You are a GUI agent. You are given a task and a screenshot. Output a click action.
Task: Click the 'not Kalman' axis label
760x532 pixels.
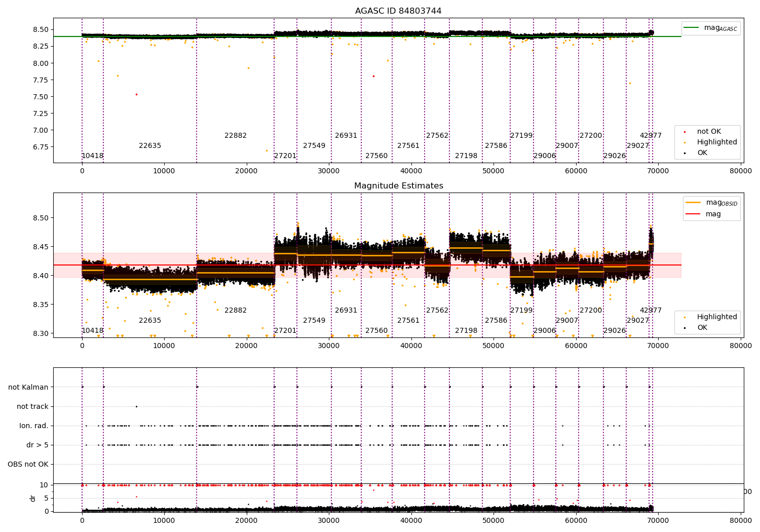point(28,388)
